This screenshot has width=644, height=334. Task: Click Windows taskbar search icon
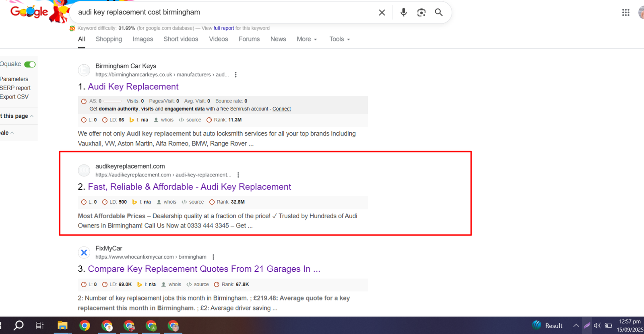point(19,326)
